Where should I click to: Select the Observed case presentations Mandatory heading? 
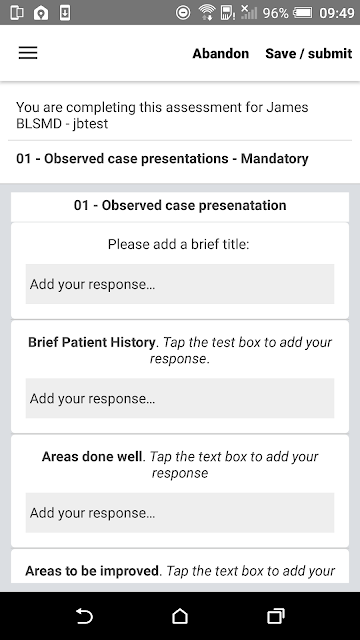click(x=162, y=158)
